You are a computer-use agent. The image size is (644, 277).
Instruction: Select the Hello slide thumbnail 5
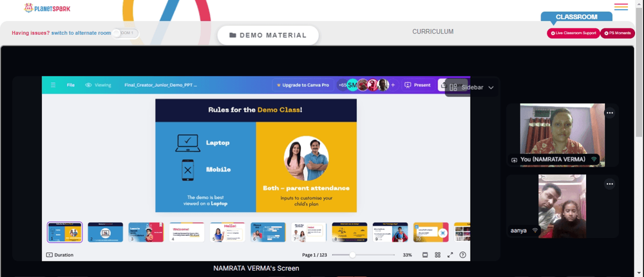coord(227,232)
